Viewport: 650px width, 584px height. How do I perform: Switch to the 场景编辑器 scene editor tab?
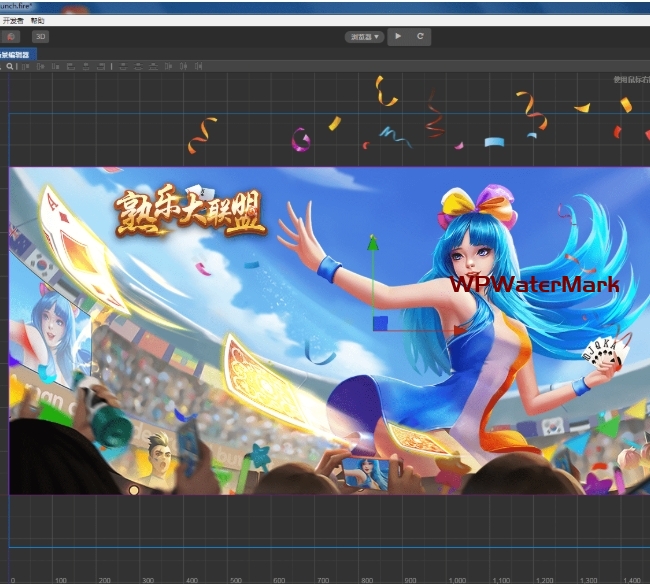click(16, 55)
